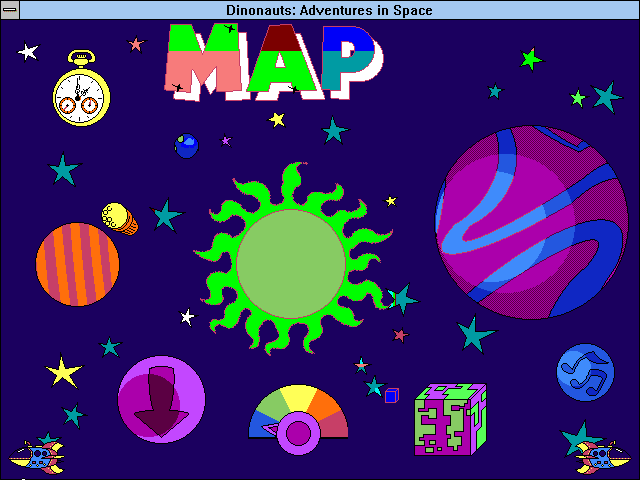The image size is (640, 480).
Task: Click the large yellow star at bottom left
Action: [63, 373]
